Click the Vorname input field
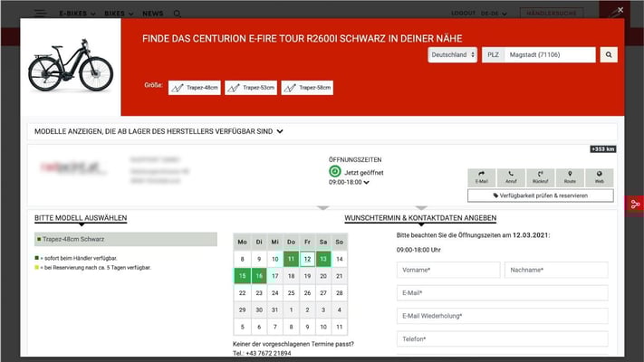Image resolution: width=644 pixels, height=362 pixels. [x=448, y=270]
